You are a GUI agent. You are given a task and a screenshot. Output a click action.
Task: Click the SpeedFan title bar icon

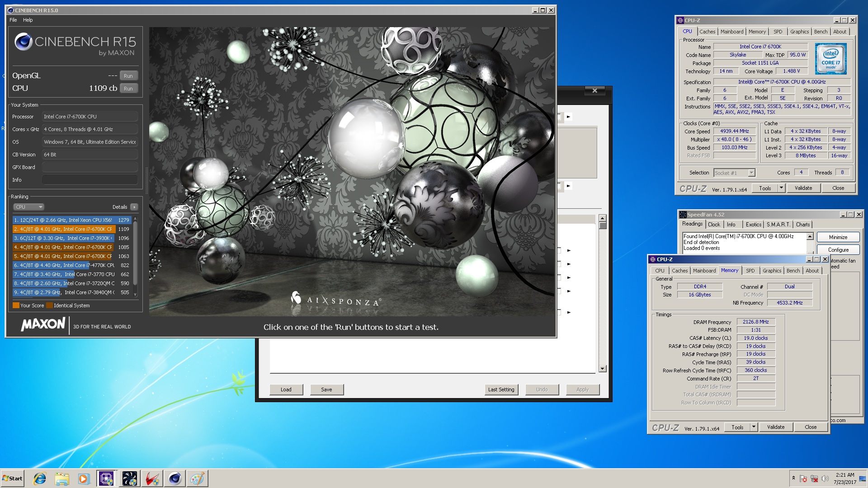(683, 215)
